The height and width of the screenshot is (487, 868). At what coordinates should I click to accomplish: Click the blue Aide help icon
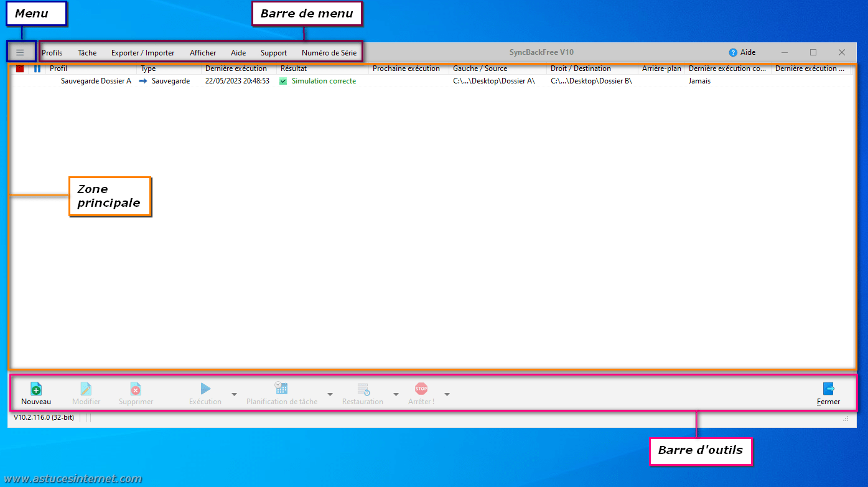pos(733,53)
